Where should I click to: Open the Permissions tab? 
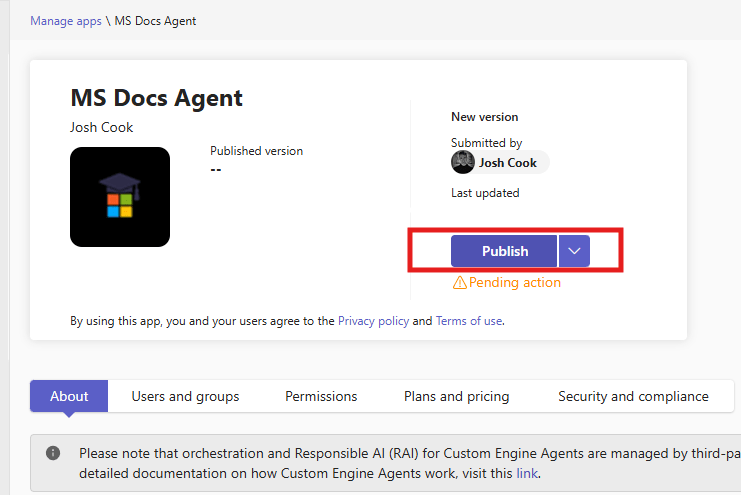point(321,396)
